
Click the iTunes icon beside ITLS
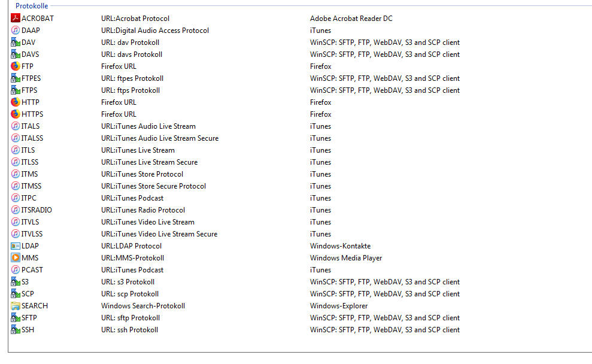click(x=16, y=150)
